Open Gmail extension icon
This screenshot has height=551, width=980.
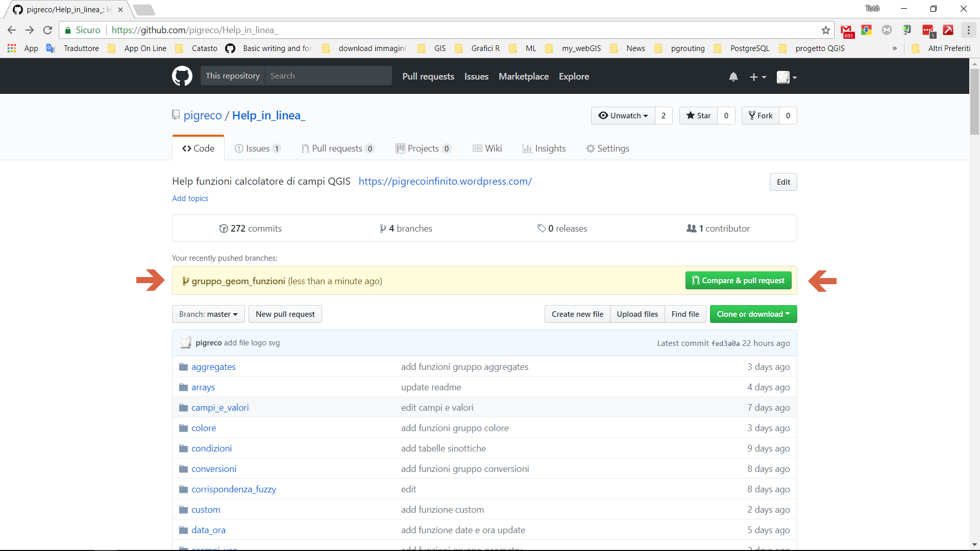click(847, 31)
